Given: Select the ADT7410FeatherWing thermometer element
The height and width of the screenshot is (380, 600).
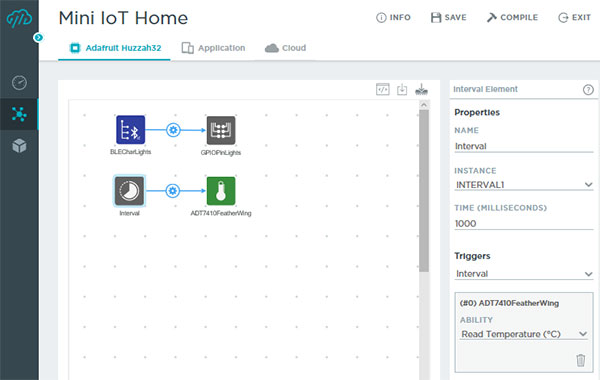Looking at the screenshot, I should (x=221, y=191).
